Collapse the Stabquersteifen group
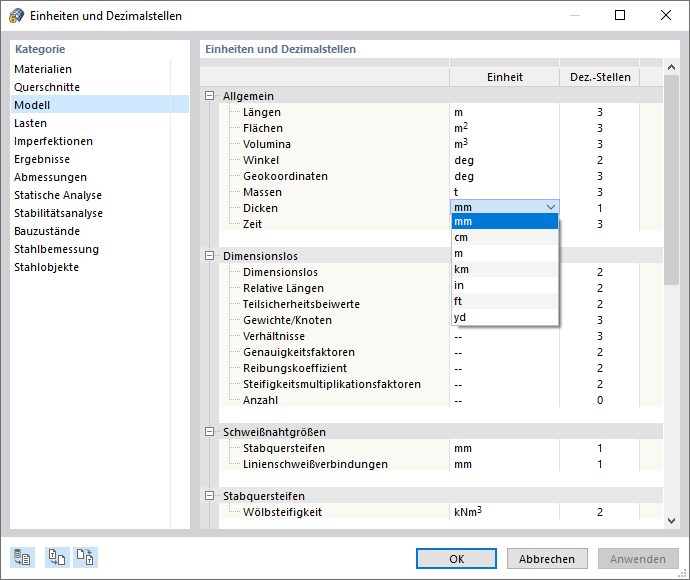The width and height of the screenshot is (690, 580). click(210, 496)
